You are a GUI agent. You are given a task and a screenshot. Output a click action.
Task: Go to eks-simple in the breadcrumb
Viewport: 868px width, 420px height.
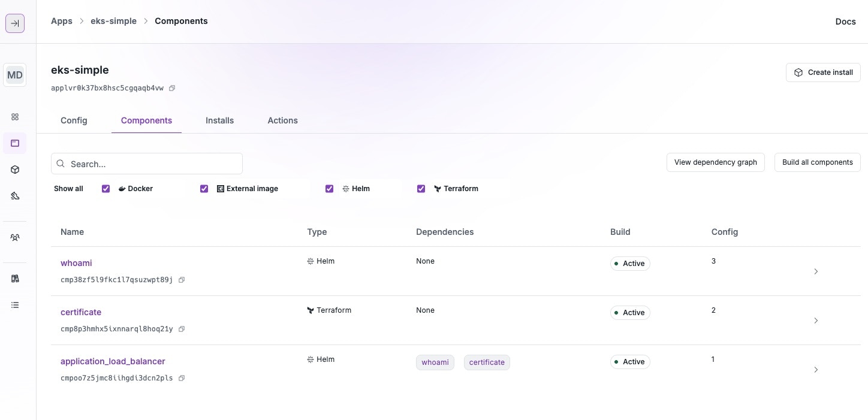click(x=114, y=21)
